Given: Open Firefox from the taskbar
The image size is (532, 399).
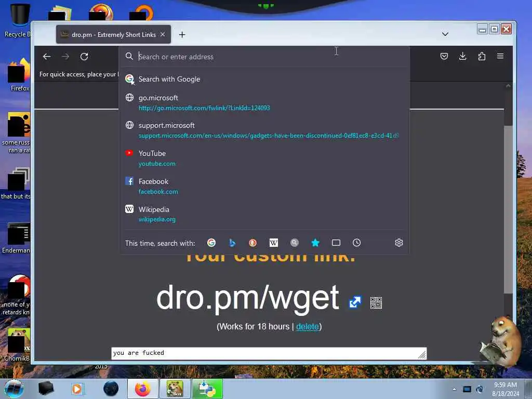Looking at the screenshot, I should tap(142, 389).
